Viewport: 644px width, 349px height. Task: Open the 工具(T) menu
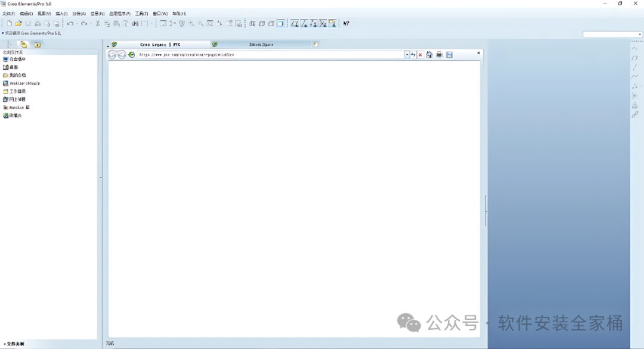pos(141,14)
